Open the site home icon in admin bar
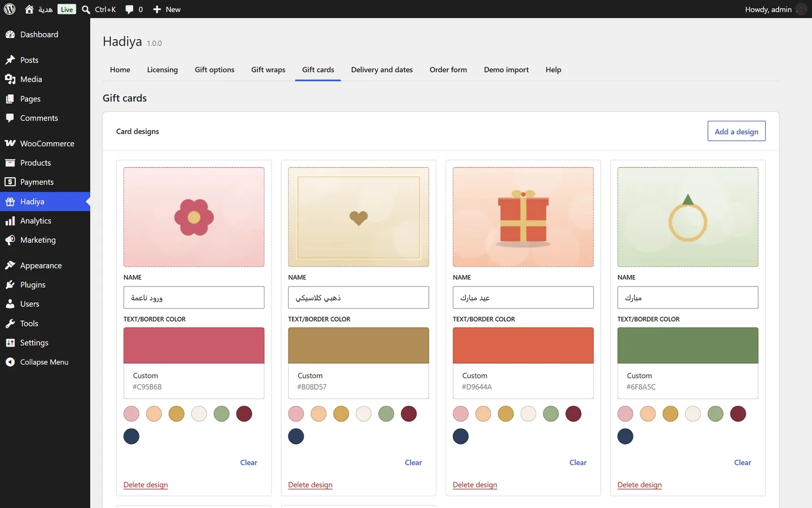Screen dimensions: 812x508 [x=29, y=9]
